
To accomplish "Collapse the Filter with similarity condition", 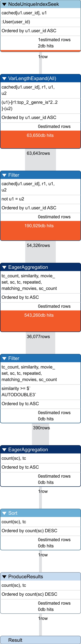I will click(4, 358).
